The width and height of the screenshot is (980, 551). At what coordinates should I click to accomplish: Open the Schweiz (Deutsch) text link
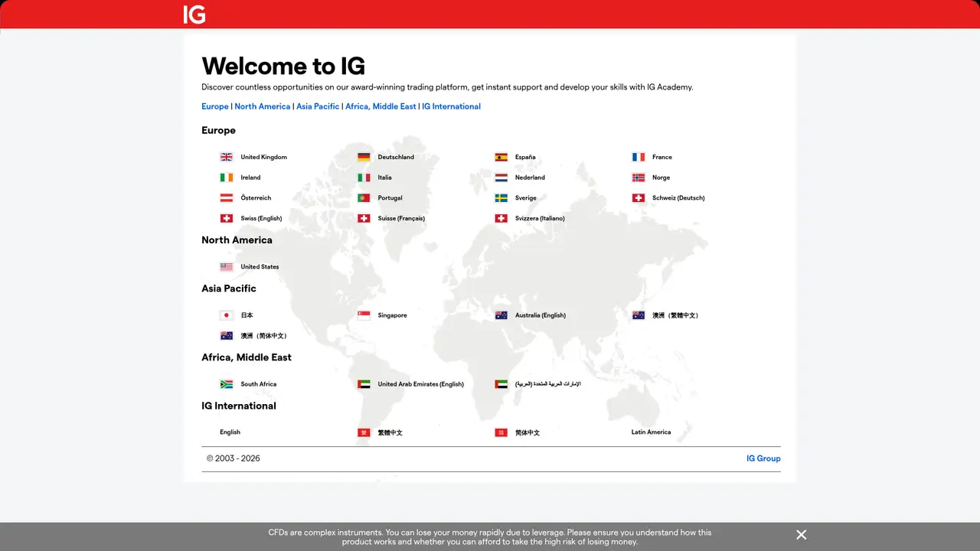678,197
